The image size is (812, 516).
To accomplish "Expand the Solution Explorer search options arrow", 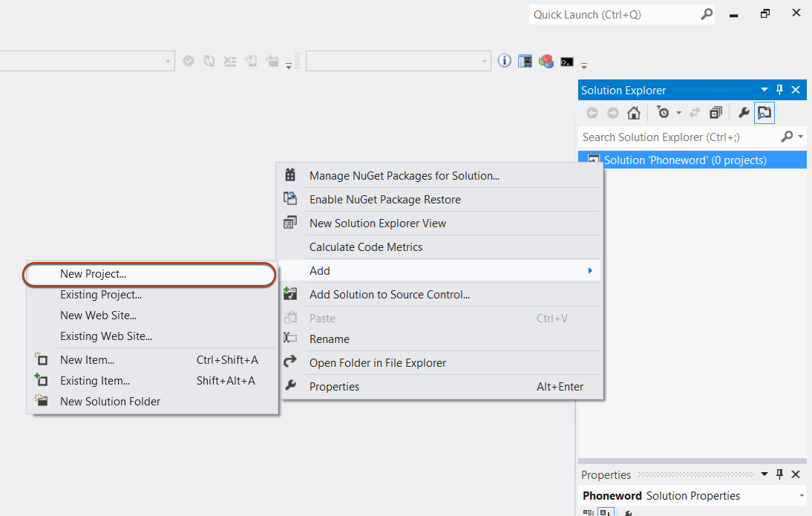I will [x=800, y=137].
